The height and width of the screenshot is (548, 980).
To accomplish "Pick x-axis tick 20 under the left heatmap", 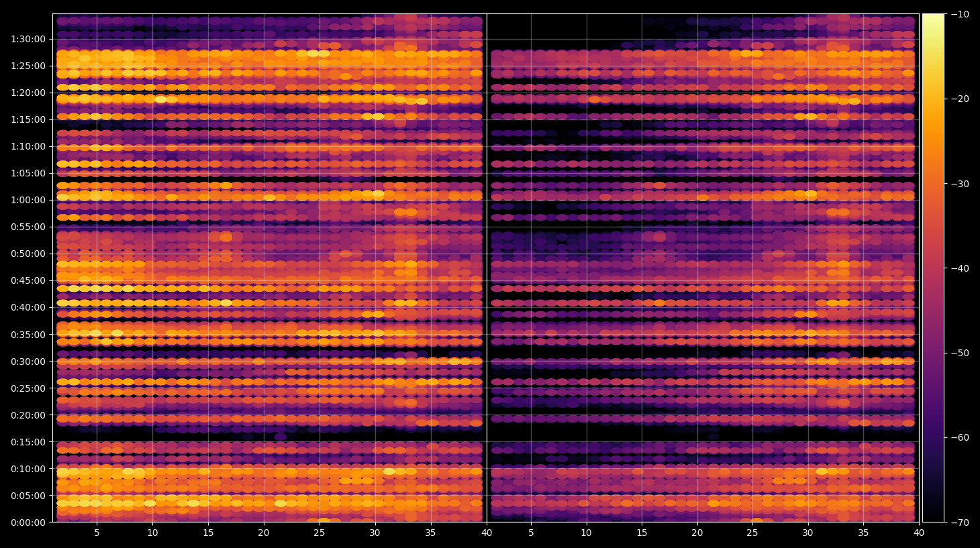I will coord(264,533).
